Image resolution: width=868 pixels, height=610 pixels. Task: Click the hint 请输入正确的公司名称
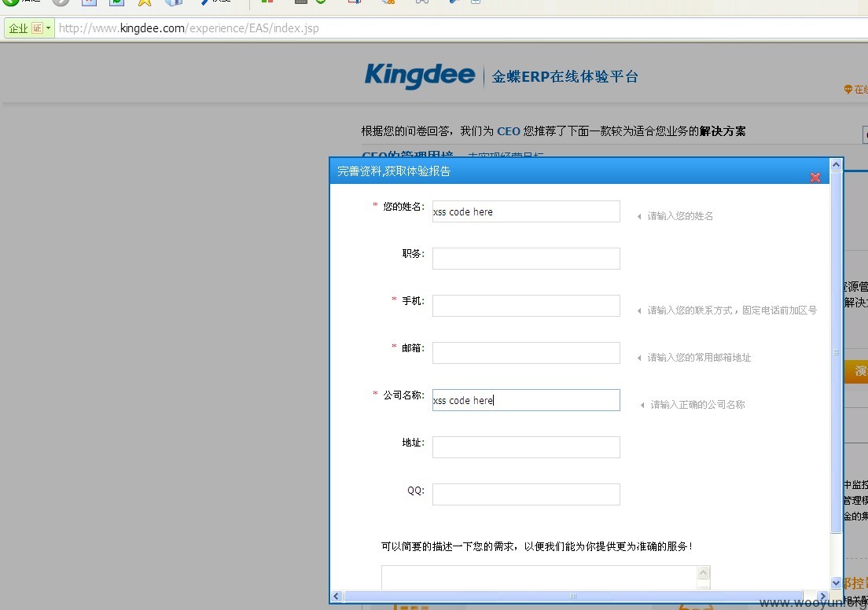[697, 405]
